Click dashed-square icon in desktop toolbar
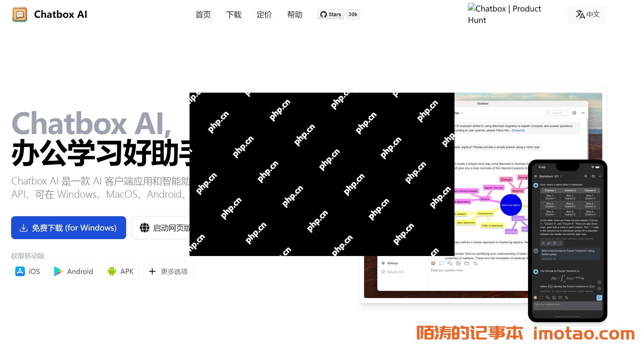The width and height of the screenshot is (644, 349). tap(441, 263)
